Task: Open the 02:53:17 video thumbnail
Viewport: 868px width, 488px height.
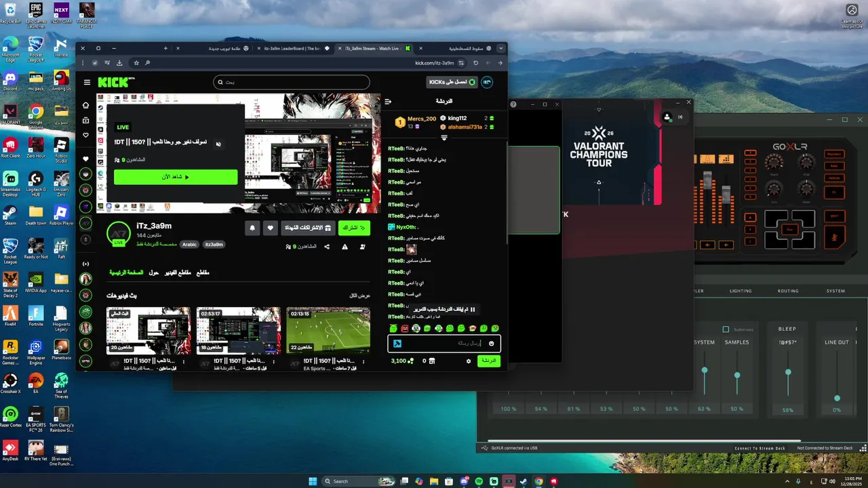Action: click(x=238, y=331)
